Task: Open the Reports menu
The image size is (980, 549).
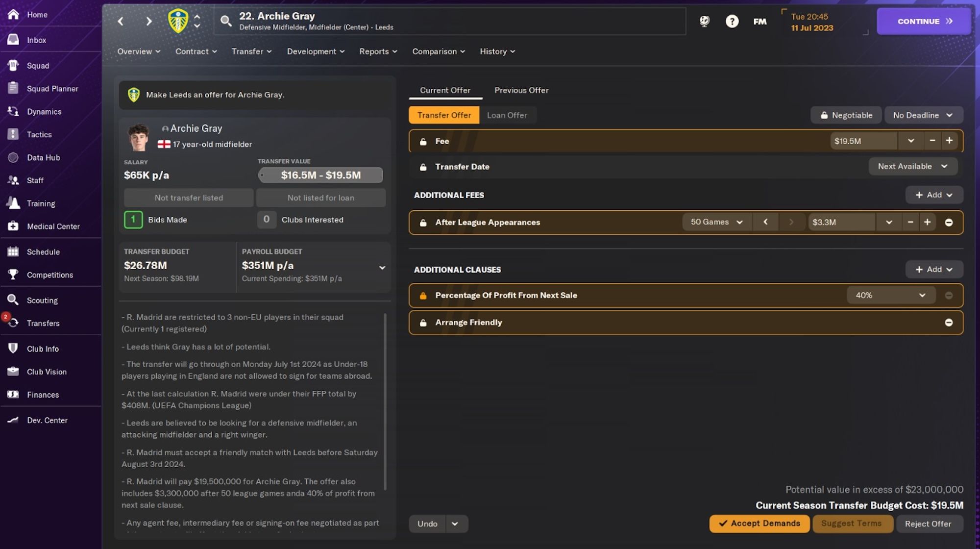Action: coord(378,51)
